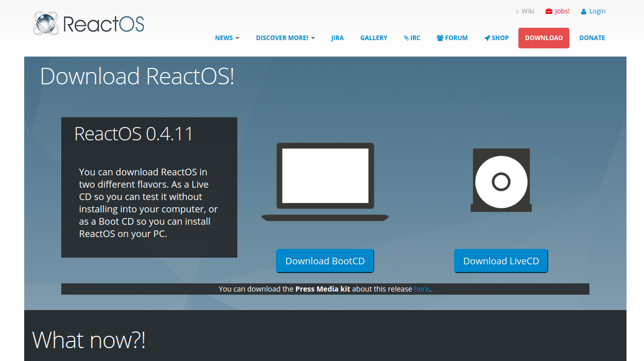The width and height of the screenshot is (644, 361).
Task: Open the DONATE menu item
Action: (592, 38)
